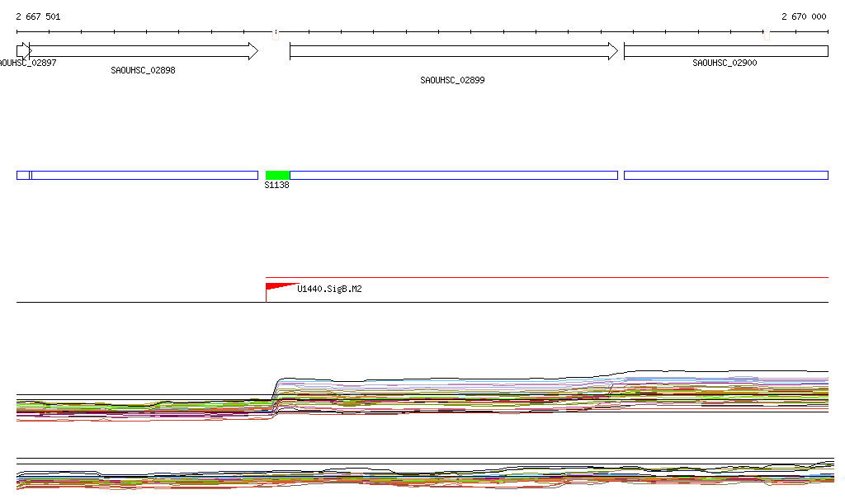Click the S1138 segment label
The height and width of the screenshot is (504, 845).
click(276, 186)
